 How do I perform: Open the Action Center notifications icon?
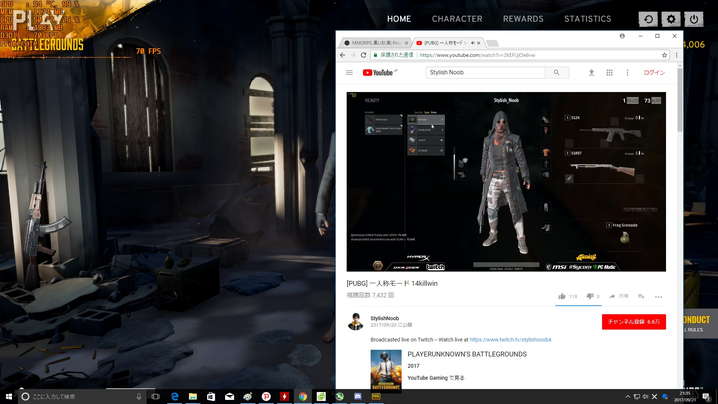tap(706, 396)
